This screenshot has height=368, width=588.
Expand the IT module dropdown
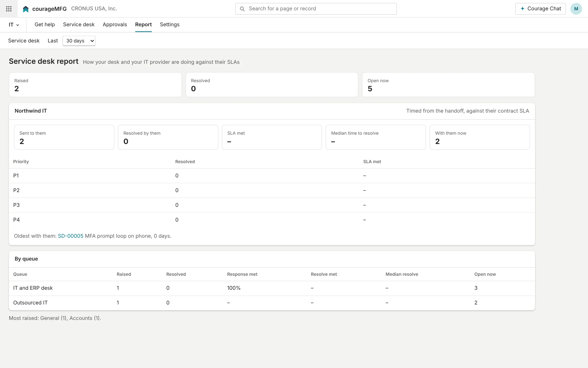14,25
